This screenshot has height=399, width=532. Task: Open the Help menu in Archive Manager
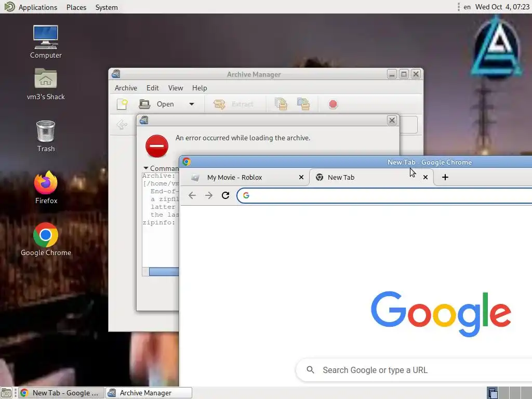(x=199, y=88)
